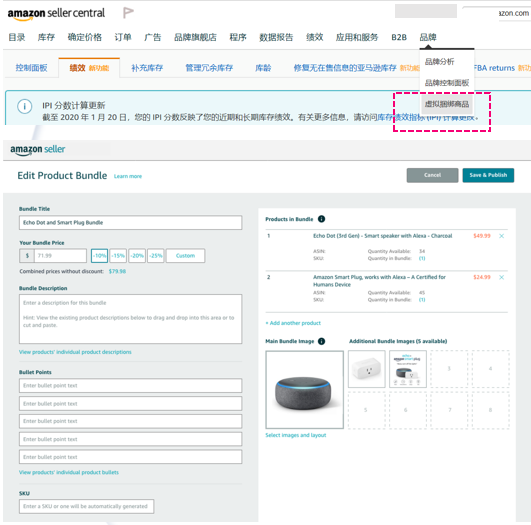Viewport: 531px width, 525px height.
Task: Click the second additional bundle image thumbnail
Action: pos(408,369)
